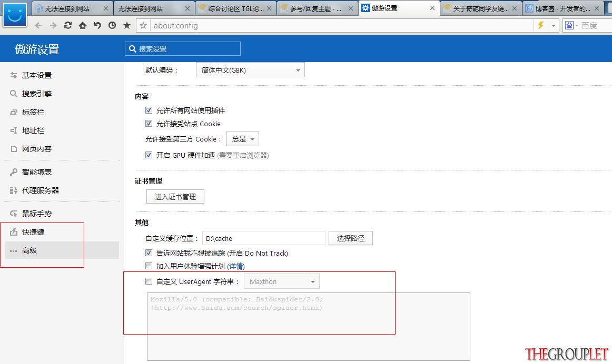This screenshot has height=364, width=612.
Task: Switch to the 综合讨论区 TGL论 tab
Action: click(236, 8)
